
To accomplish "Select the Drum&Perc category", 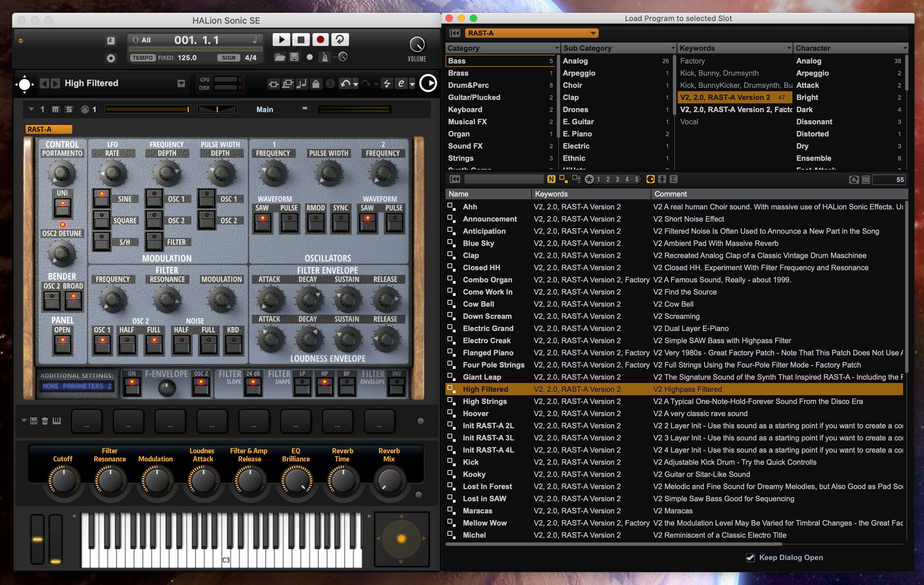I will coord(501,85).
